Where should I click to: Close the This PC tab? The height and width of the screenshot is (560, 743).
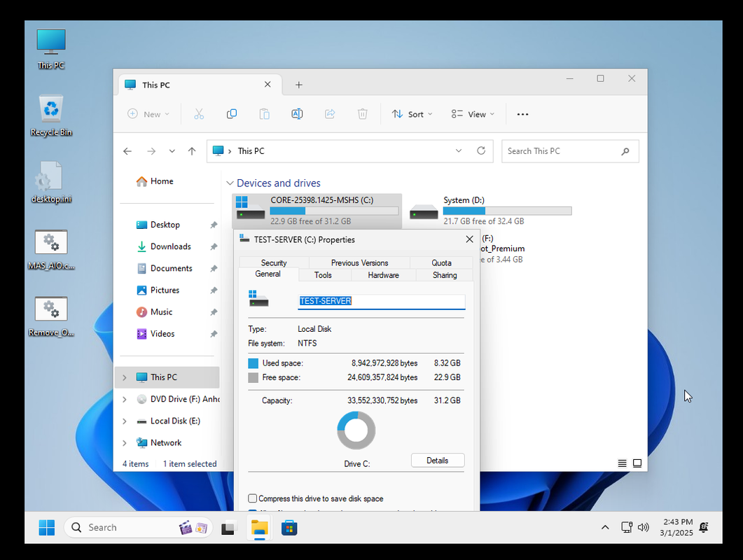[x=268, y=84]
